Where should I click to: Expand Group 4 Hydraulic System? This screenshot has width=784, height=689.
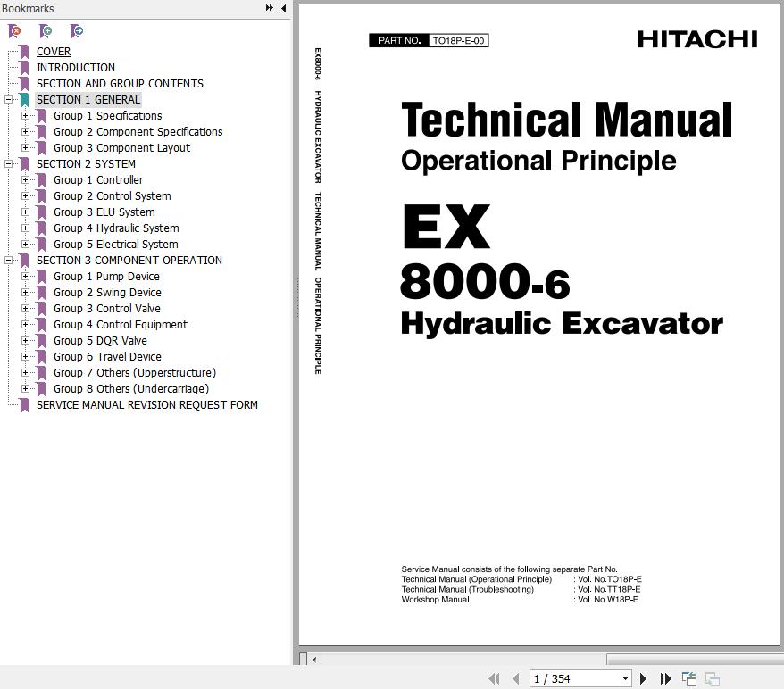point(26,228)
